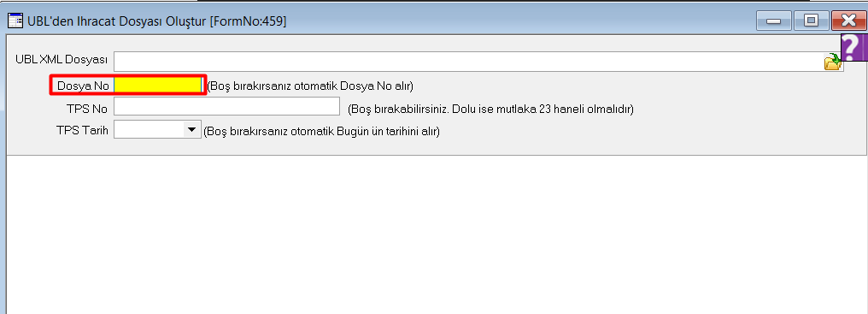Click the hint about otomatik Dosya No
Viewport: 868px width, 314px height.
[310, 86]
